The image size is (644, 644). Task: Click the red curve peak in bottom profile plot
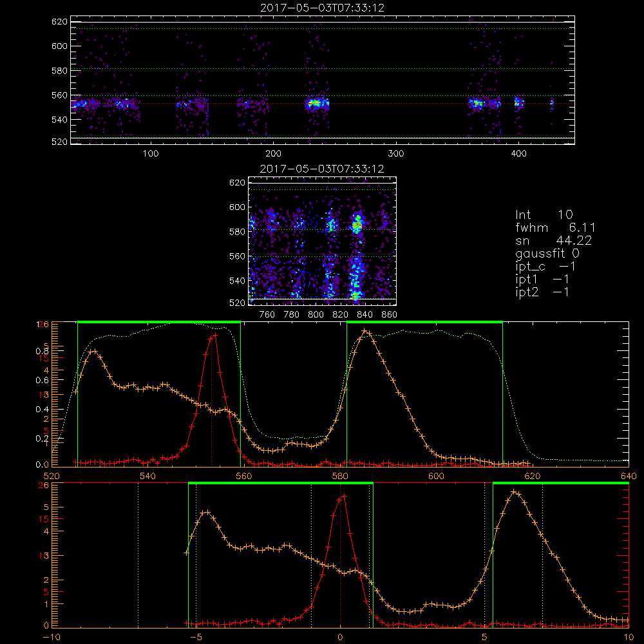tap(344, 496)
